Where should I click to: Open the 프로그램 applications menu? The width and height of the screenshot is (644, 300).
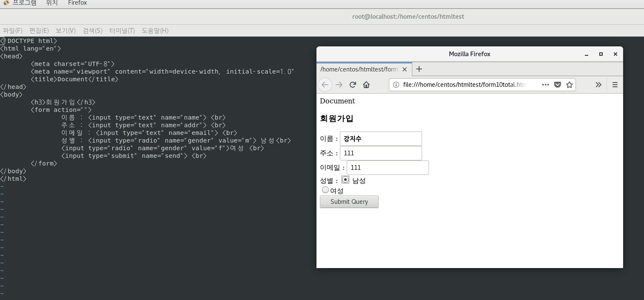24,3
